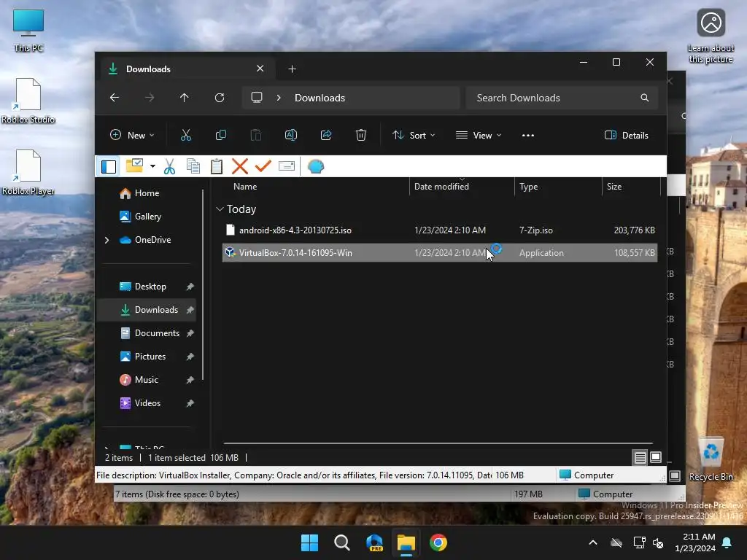
Task: Click the copy pages icon in white classic toolbar
Action: [193, 166]
